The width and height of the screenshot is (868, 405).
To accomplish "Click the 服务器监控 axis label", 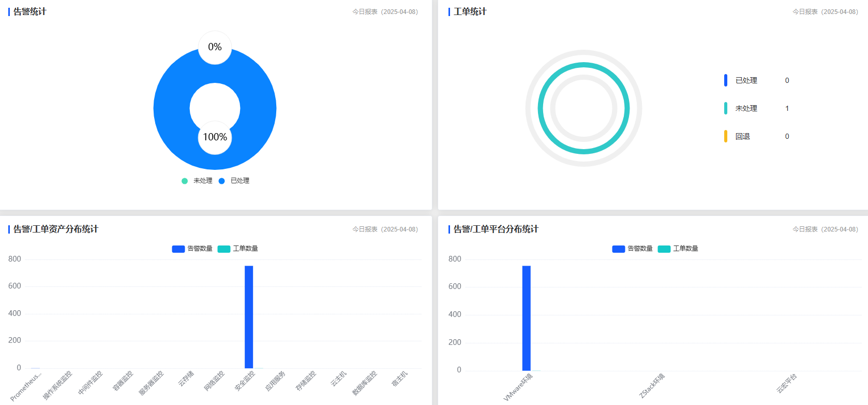I will click(x=151, y=383).
